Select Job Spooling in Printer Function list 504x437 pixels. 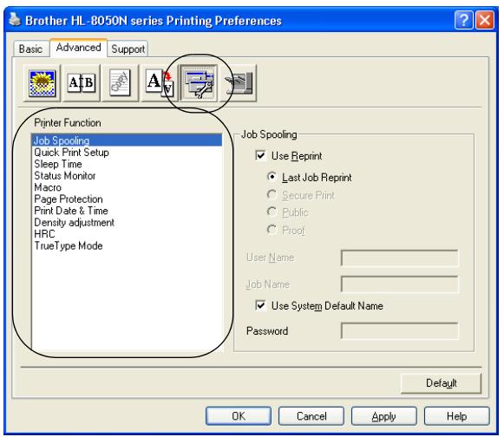pyautogui.click(x=127, y=140)
